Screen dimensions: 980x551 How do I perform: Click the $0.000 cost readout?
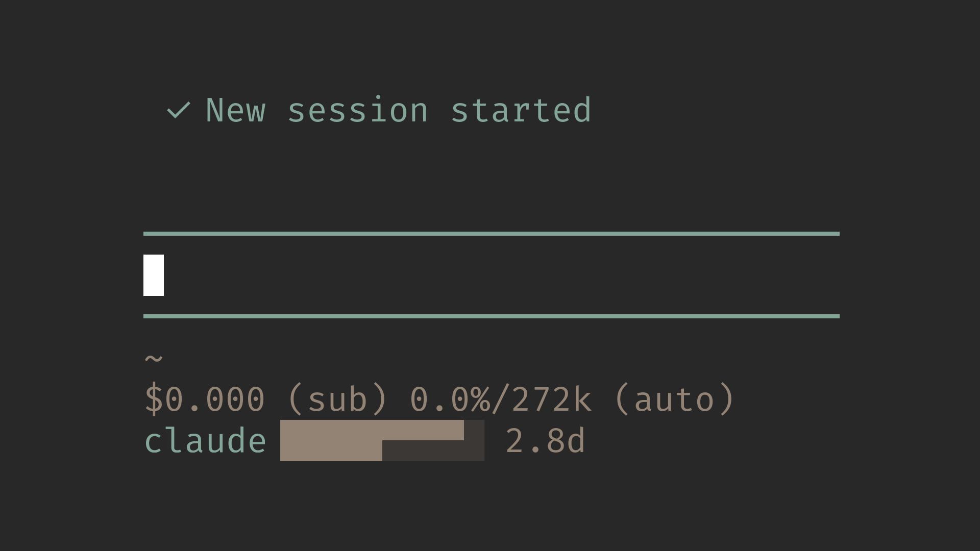(205, 399)
